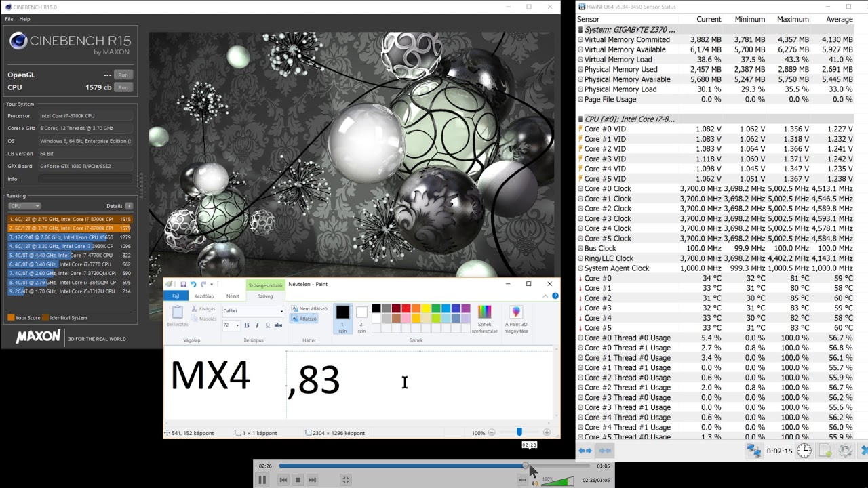Skip to previous video in player

(x=283, y=480)
